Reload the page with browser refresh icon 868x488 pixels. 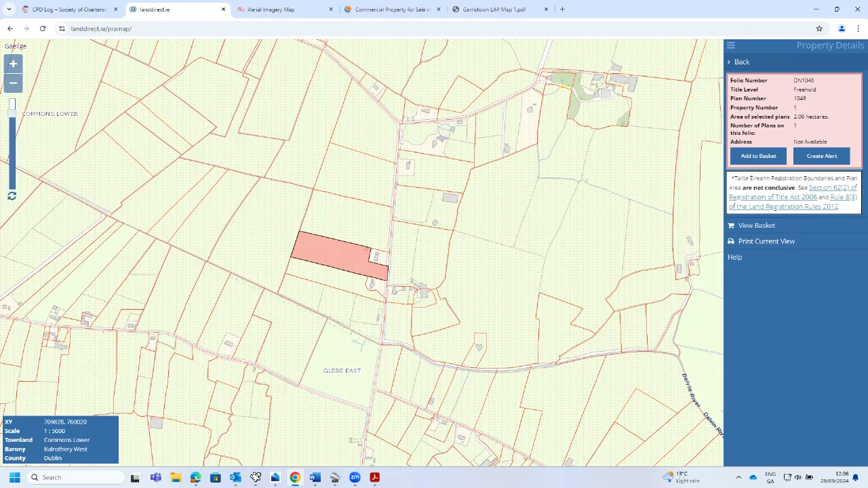43,28
